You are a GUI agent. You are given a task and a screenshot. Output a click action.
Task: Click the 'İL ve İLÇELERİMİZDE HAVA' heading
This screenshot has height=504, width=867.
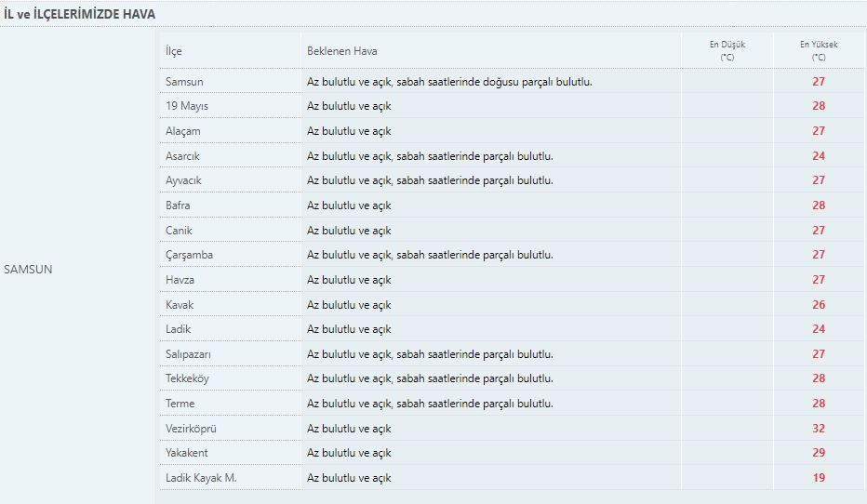pyautogui.click(x=80, y=14)
